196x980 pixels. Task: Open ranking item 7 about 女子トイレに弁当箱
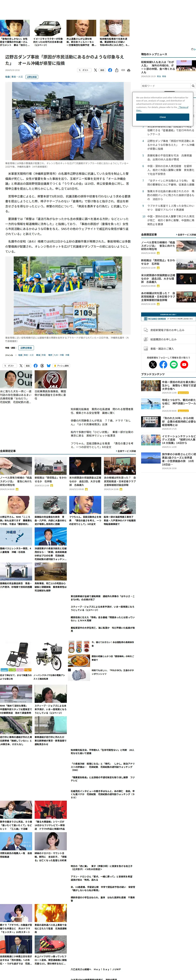coord(171,183)
